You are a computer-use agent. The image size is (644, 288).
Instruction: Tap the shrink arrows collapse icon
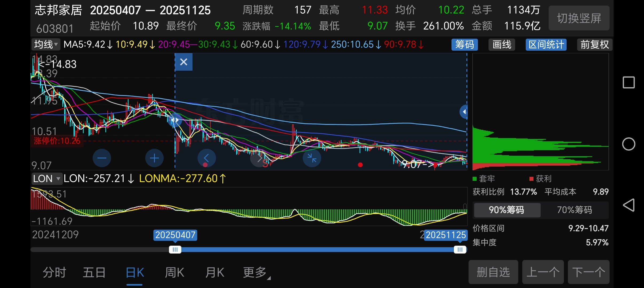click(x=312, y=158)
